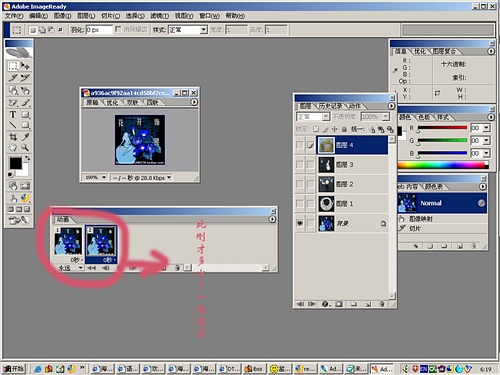Select the Zoom magnifier tool
This screenshot has height=375, width=500.
pos(25,147)
